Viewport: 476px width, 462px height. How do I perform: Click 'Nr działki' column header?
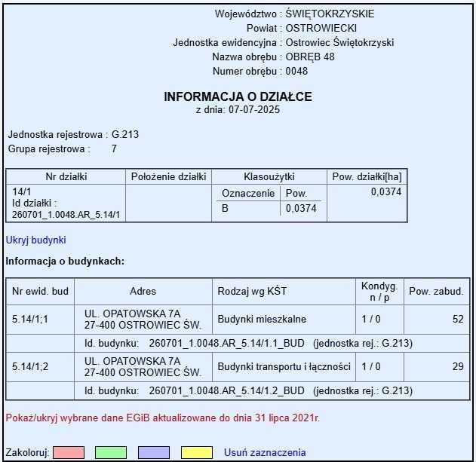[66, 176]
